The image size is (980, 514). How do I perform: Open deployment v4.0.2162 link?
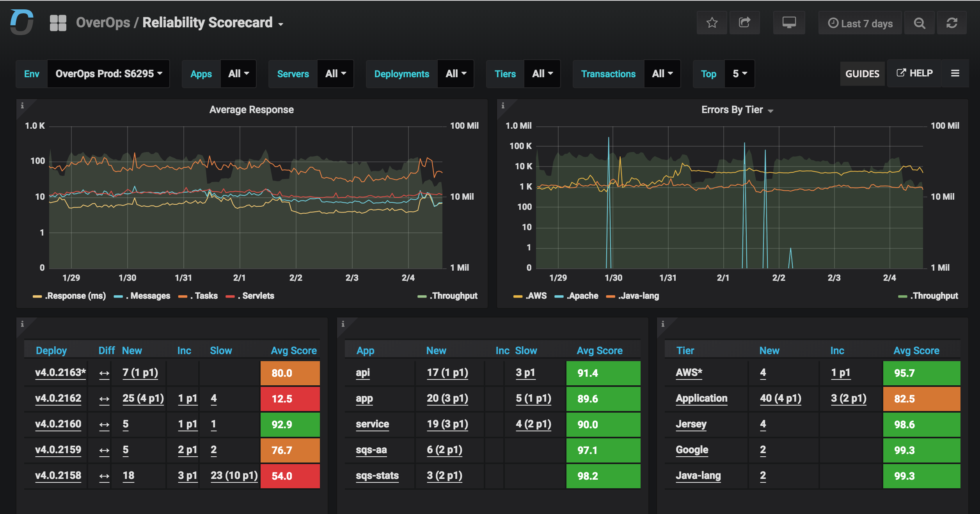(58, 399)
